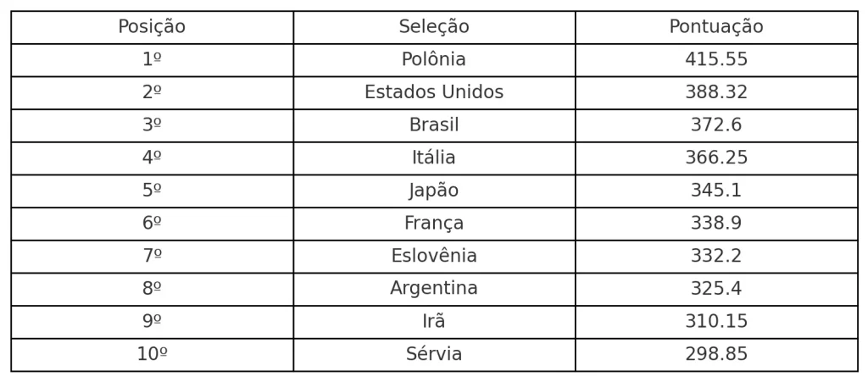
Task: Select the Irã cell
Action: tap(434, 322)
